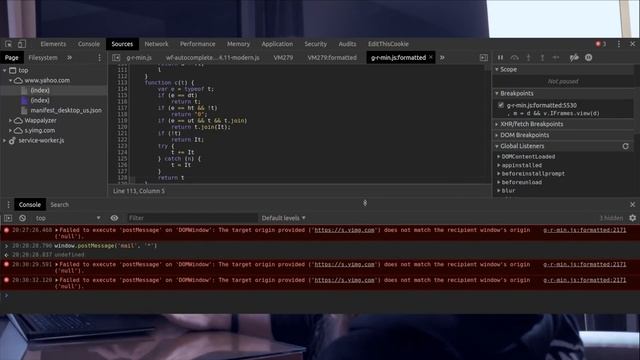The image size is (640, 360).
Task: Toggle the device toolbar icon
Action: point(22,44)
